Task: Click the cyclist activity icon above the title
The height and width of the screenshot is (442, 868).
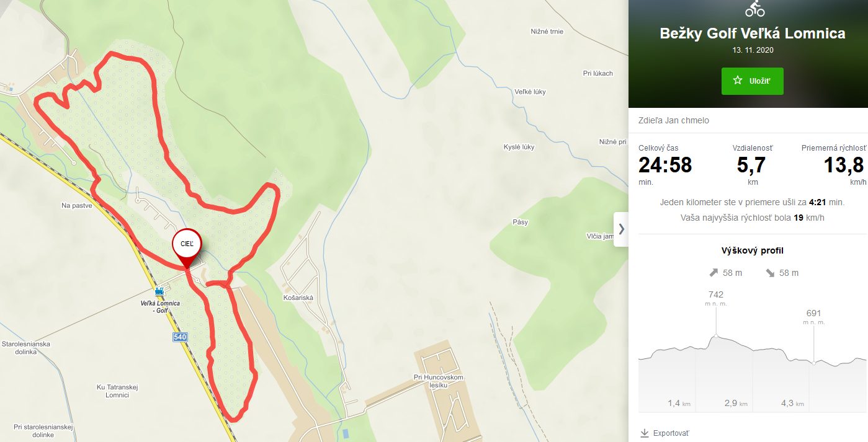Action: click(x=754, y=8)
